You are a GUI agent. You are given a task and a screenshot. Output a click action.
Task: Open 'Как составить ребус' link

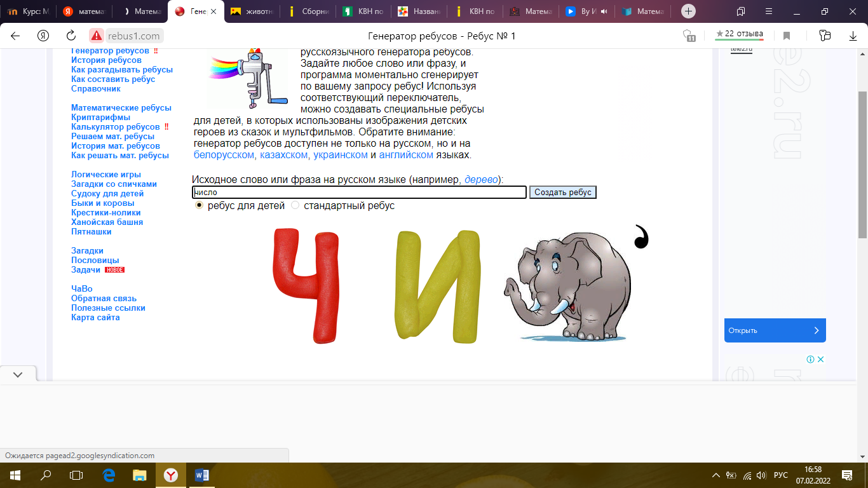(113, 79)
